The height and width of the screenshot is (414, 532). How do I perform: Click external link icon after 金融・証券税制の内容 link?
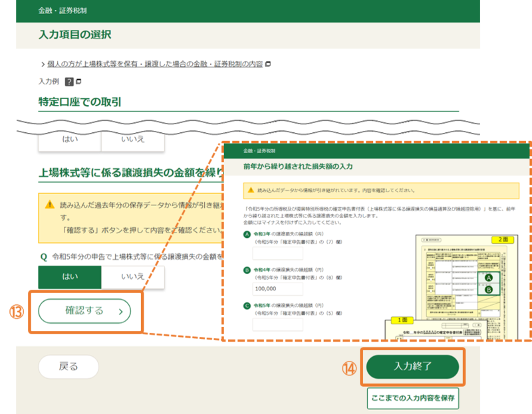[267, 64]
